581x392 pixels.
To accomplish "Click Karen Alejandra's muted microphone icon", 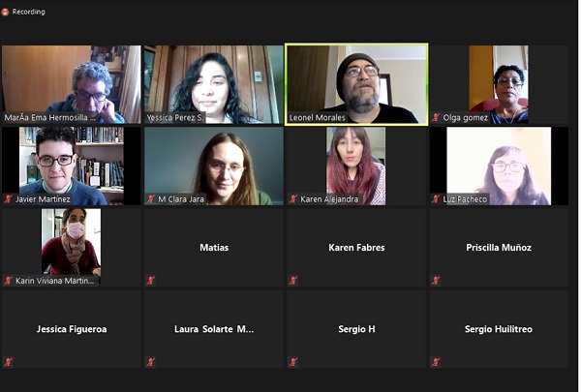I will pos(293,199).
